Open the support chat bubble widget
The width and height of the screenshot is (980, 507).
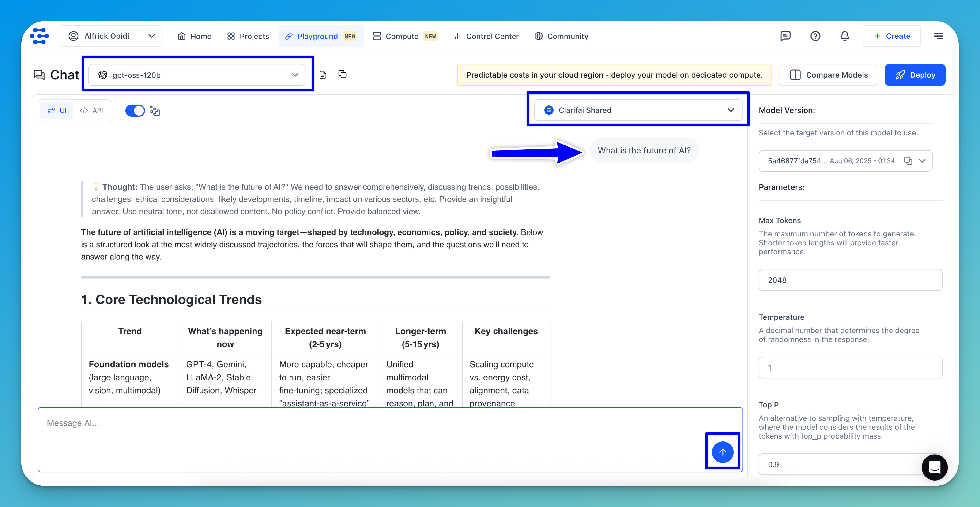tap(934, 467)
